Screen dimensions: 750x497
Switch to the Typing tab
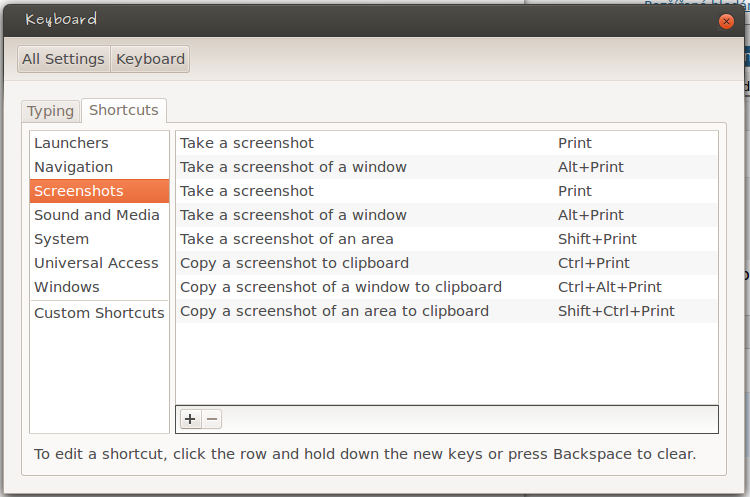coord(50,111)
